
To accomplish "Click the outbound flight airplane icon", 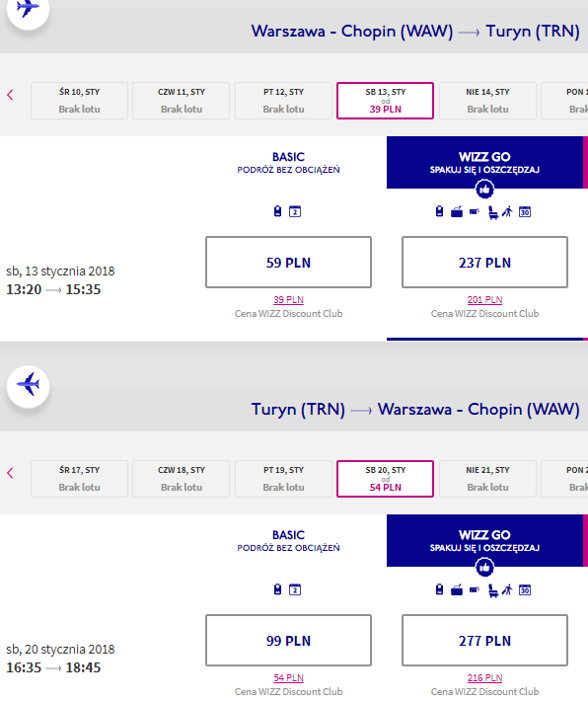I will [28, 9].
